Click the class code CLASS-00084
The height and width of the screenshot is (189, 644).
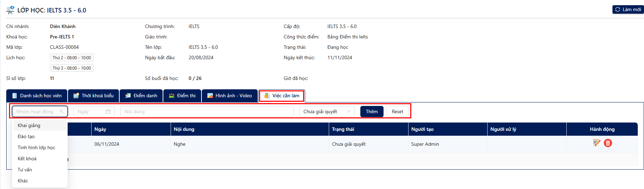[64, 47]
